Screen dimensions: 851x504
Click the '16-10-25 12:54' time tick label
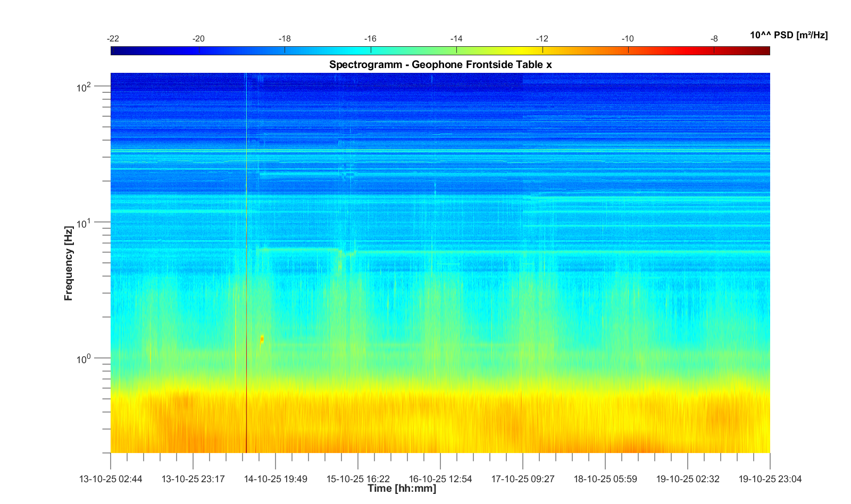pos(440,479)
